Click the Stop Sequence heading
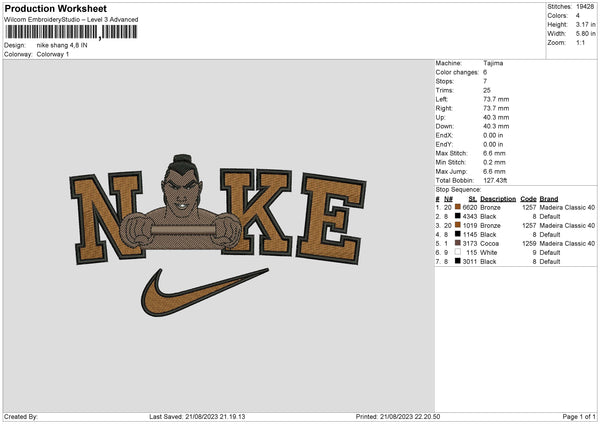600x424 pixels. (x=458, y=190)
